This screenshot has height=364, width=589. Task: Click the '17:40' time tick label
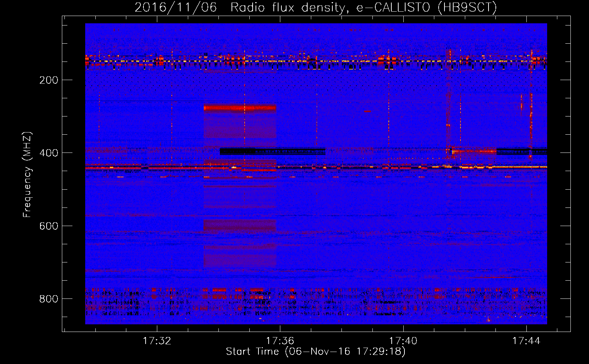[x=403, y=341]
